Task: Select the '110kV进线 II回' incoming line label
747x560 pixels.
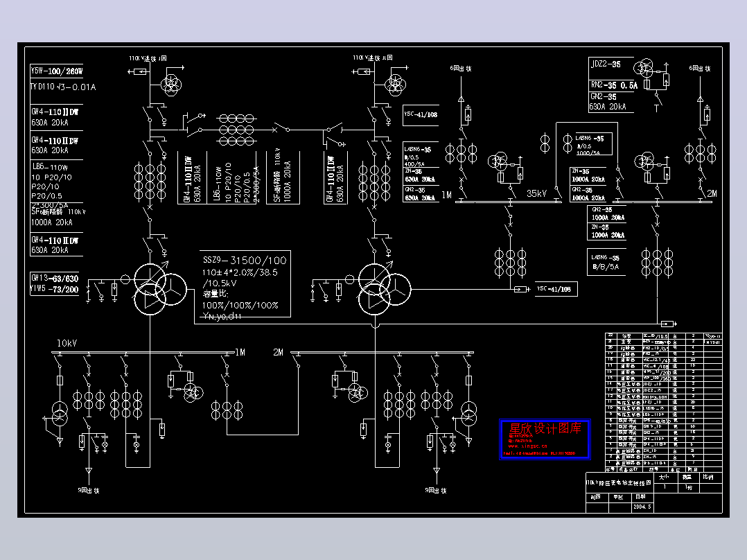Action: [373, 58]
